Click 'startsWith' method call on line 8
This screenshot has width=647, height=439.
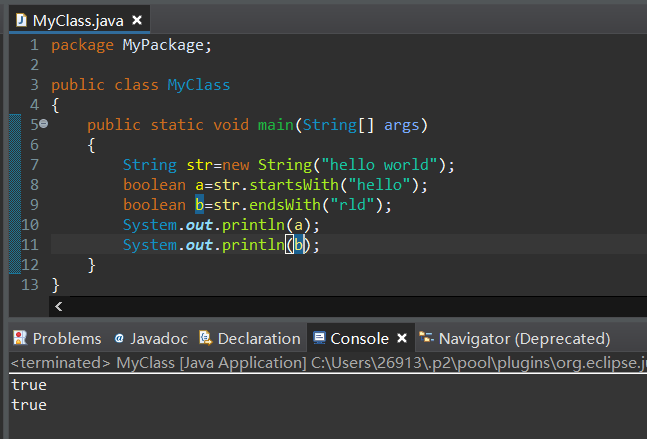coord(294,184)
